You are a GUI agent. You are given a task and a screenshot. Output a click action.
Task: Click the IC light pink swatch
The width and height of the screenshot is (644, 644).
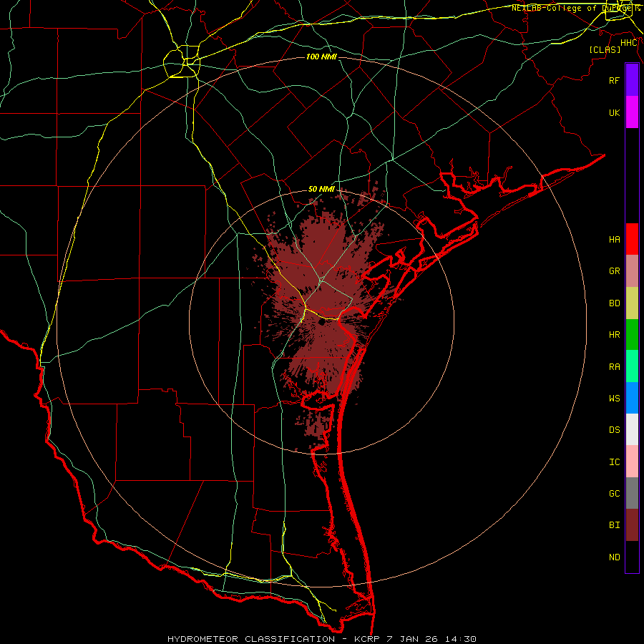632,462
